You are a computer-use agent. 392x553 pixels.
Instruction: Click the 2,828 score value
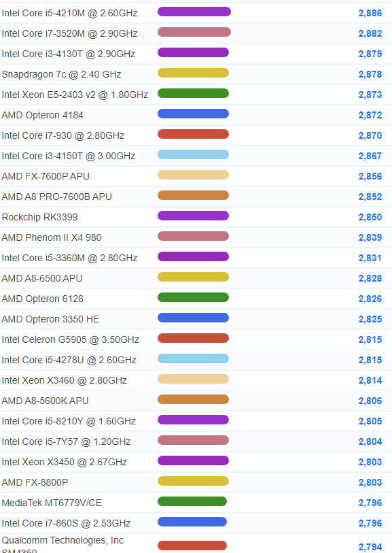(x=370, y=279)
